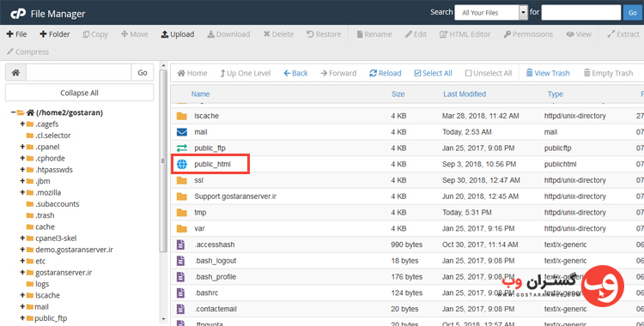Click the tmp folder icon in list
Screen dimensions: 644x326
181,212
